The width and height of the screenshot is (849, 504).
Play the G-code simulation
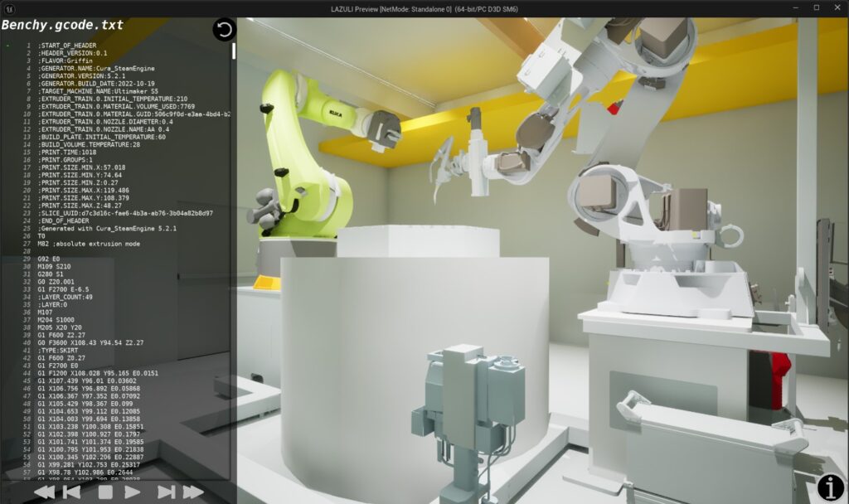pos(132,492)
